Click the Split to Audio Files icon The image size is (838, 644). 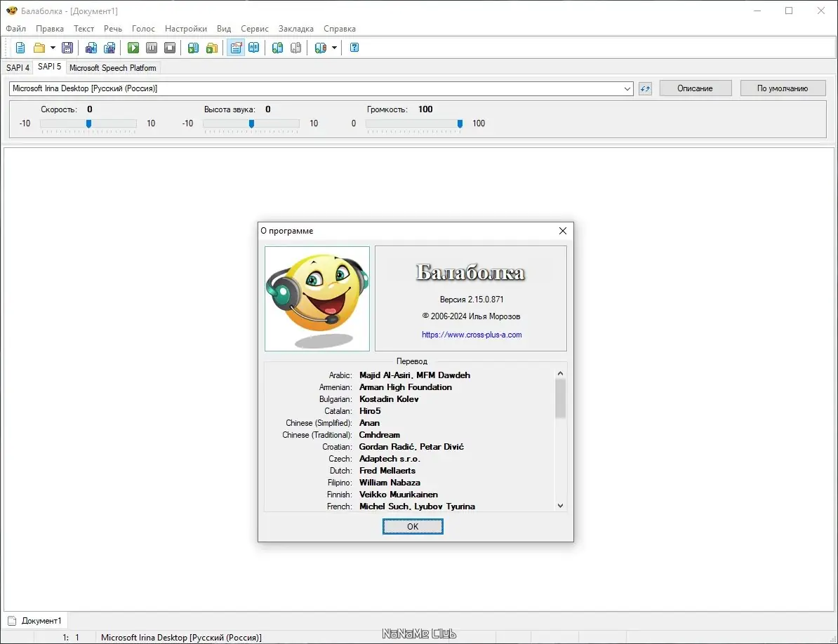coord(109,48)
